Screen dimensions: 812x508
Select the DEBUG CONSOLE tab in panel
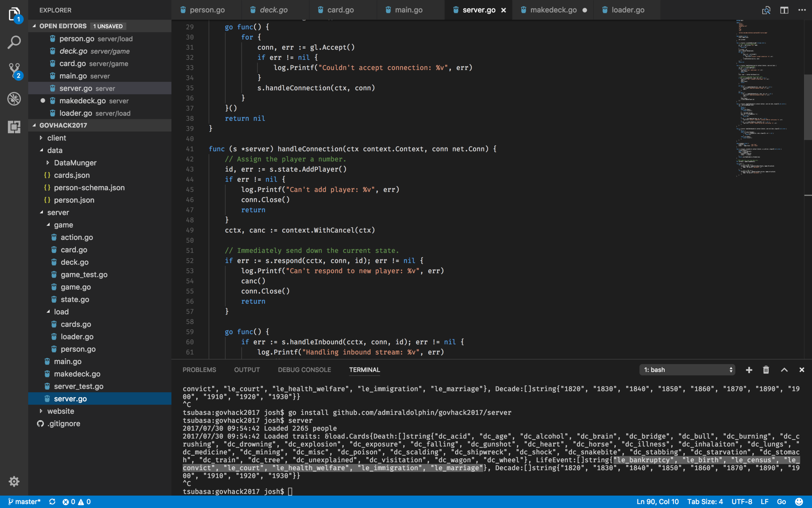pos(305,369)
